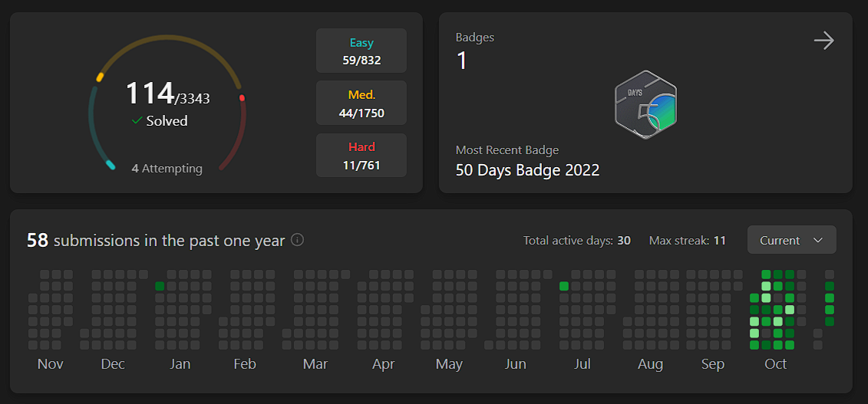The width and height of the screenshot is (868, 404).
Task: Select the Hard 11/761 box
Action: [x=361, y=155]
